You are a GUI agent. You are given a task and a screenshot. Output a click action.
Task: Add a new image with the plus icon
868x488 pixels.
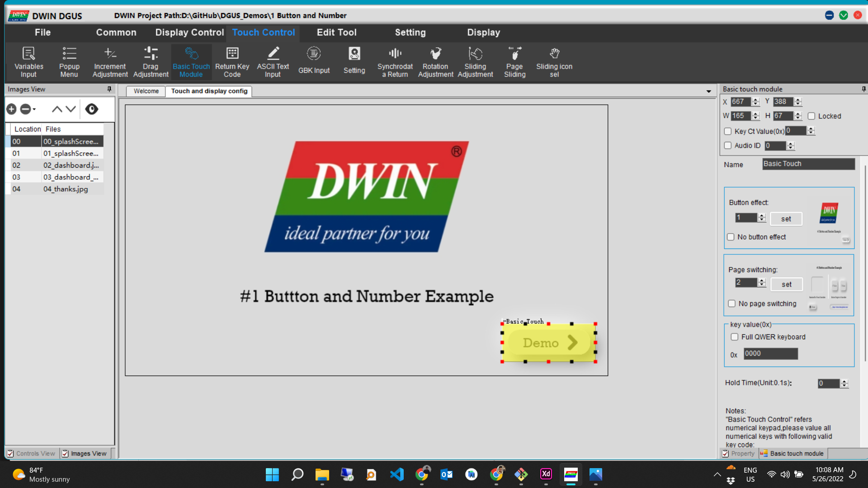(11, 109)
